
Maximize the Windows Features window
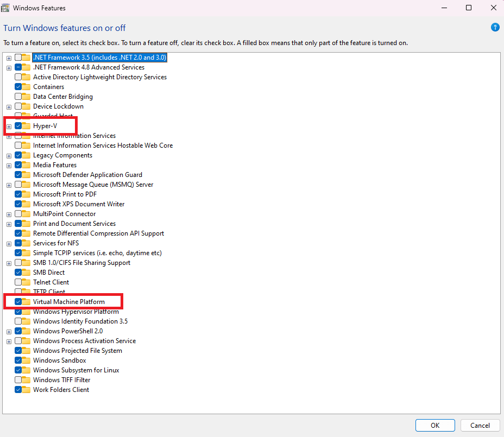coord(469,8)
